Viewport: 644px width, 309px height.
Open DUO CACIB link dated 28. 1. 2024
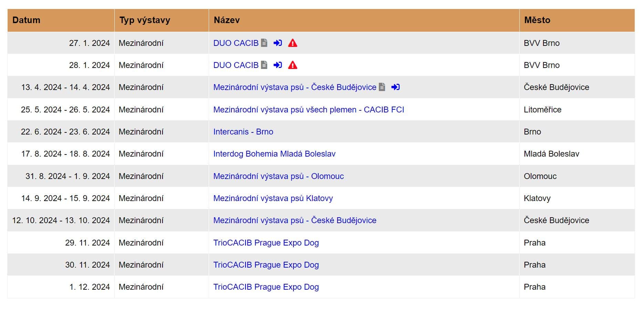pyautogui.click(x=236, y=65)
